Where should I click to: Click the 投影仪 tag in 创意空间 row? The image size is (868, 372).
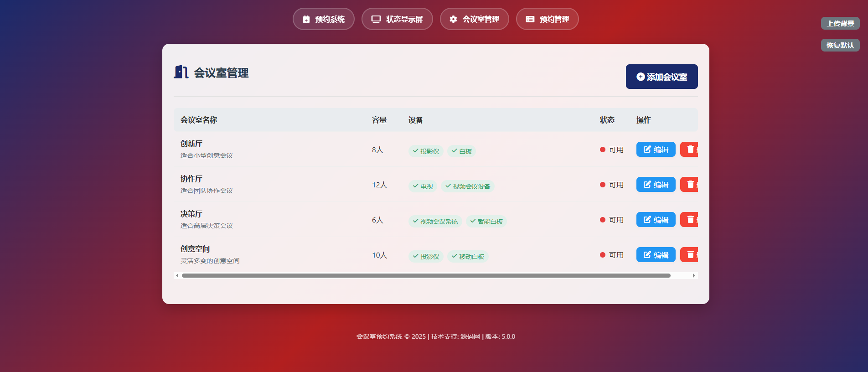pos(426,256)
